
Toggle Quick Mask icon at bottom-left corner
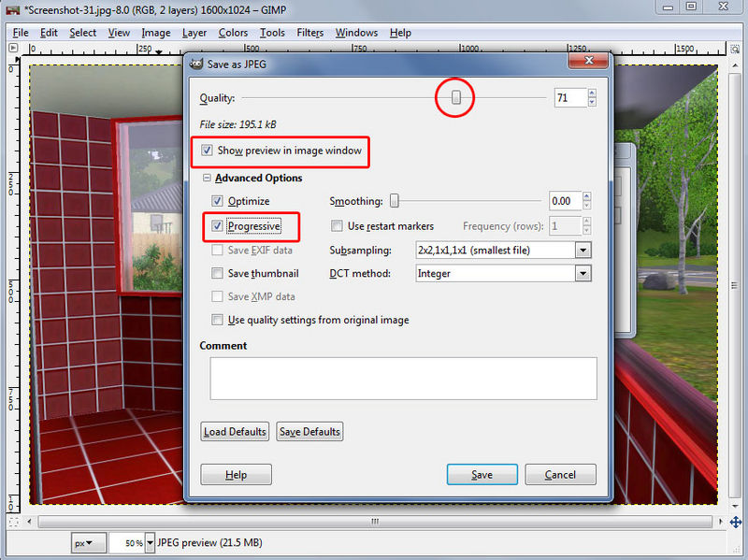tap(13, 522)
